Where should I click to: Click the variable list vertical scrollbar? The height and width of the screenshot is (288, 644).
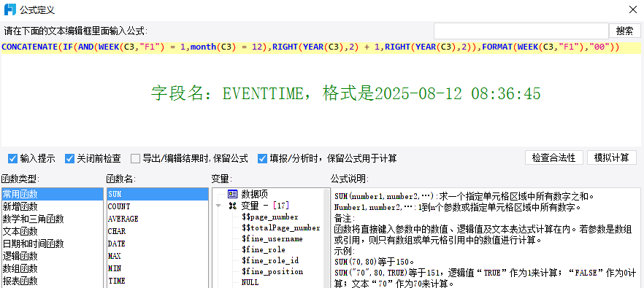click(327, 238)
